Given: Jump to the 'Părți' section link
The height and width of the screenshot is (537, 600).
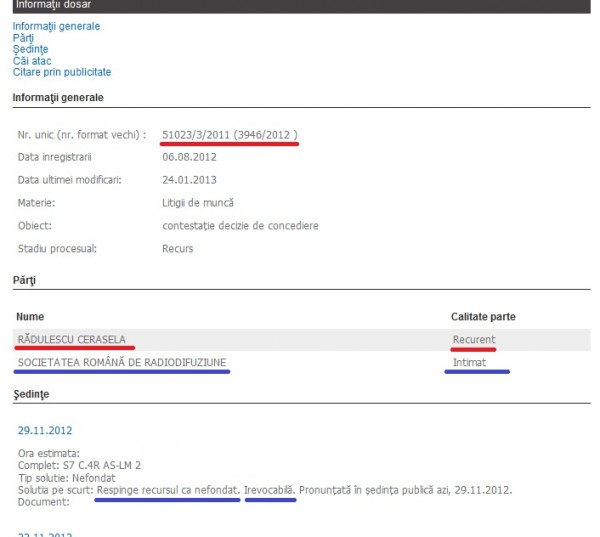Looking at the screenshot, I should click(x=24, y=38).
